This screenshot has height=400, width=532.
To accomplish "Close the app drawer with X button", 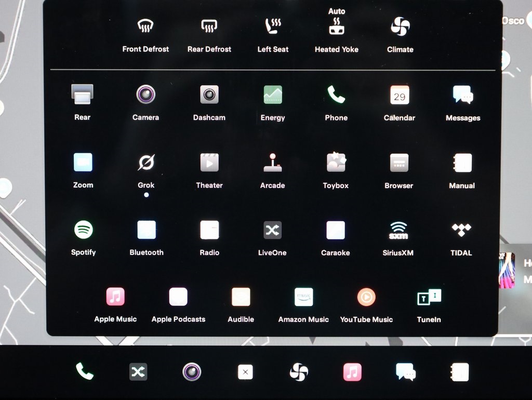I will coord(245,372).
